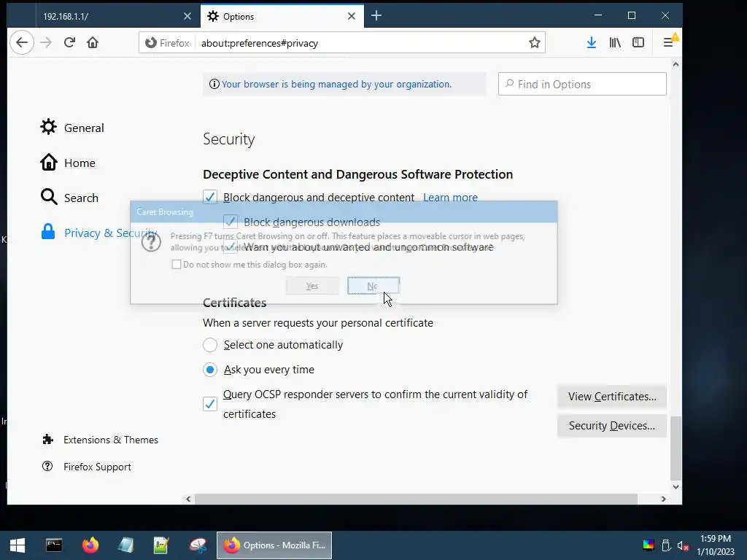The image size is (747, 560).
Task: Open the Library icon in toolbar
Action: coord(615,43)
